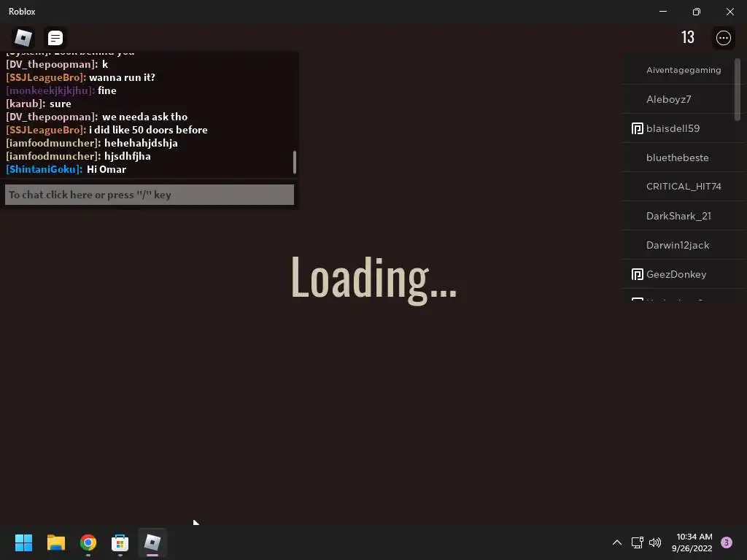
Task: Click [monkeekjkjkjhu] username in chat
Action: [50, 90]
